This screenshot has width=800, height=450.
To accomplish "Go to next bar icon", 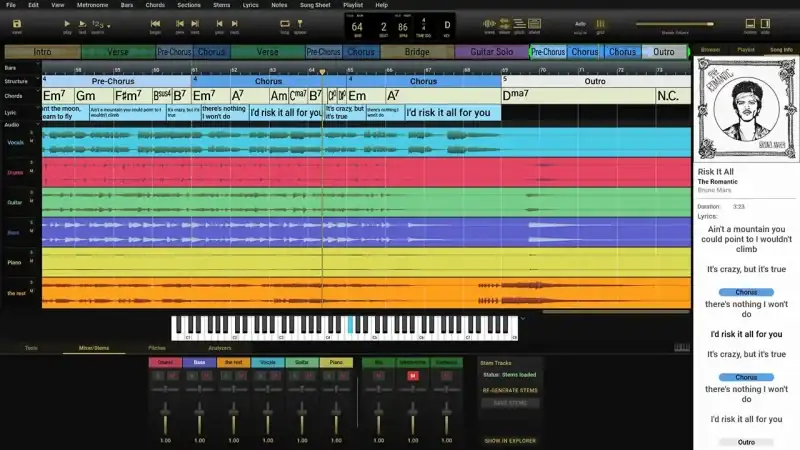I will pos(235,23).
